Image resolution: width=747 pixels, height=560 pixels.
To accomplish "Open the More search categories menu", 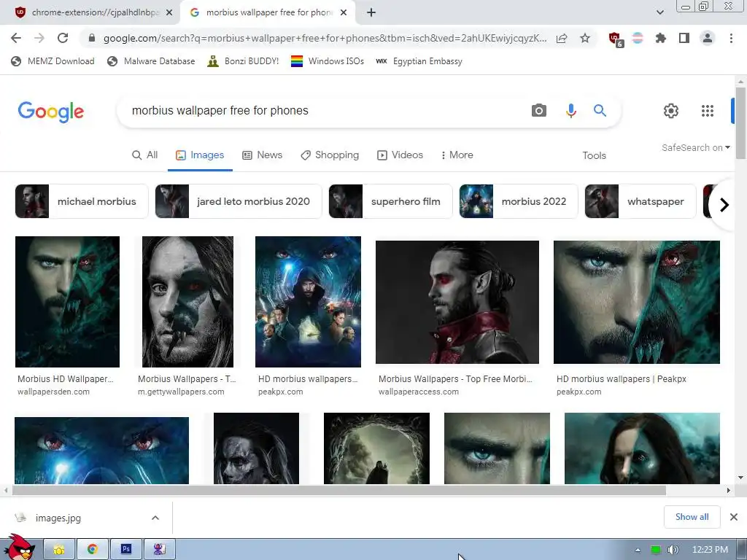I will tap(457, 155).
